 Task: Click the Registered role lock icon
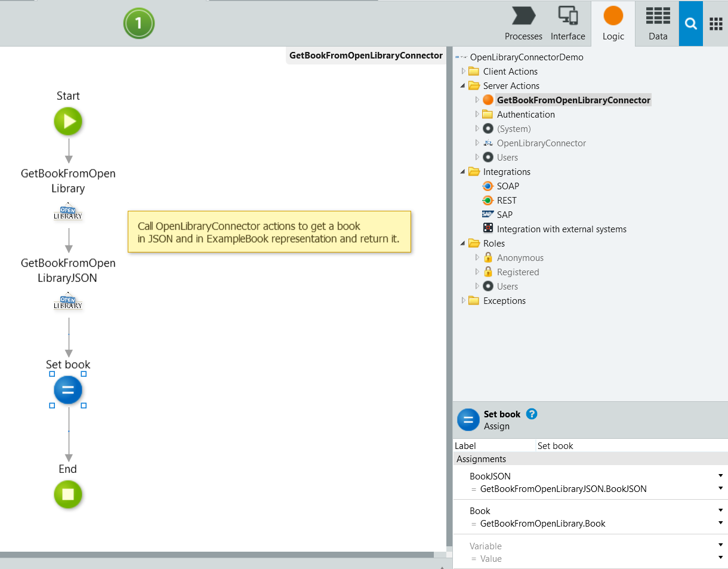pyautogui.click(x=488, y=272)
